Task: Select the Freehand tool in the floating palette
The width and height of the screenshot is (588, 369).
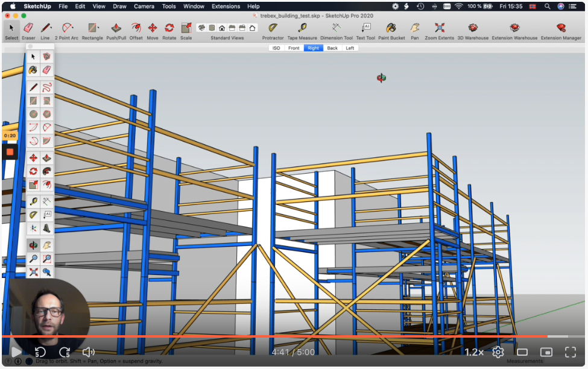Action: click(x=46, y=87)
